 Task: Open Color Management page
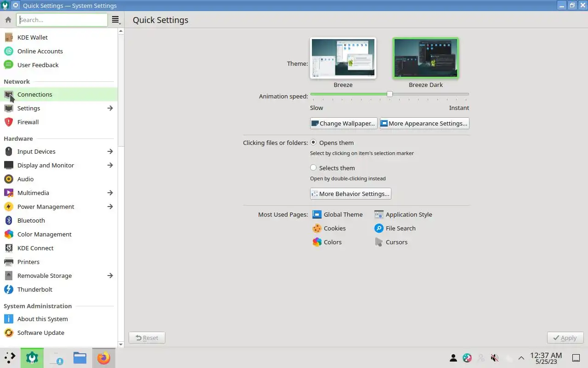[59, 234]
